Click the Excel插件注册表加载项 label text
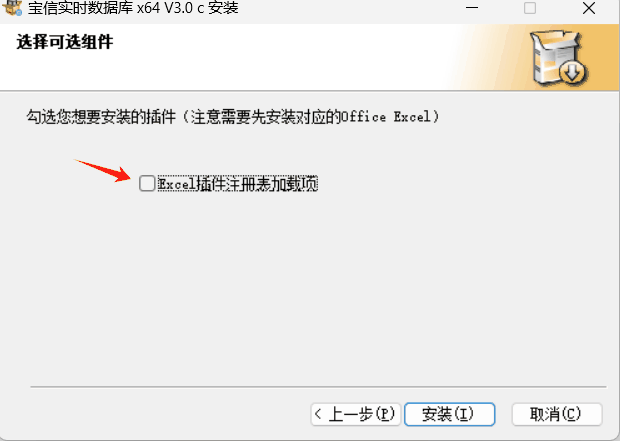Image resolution: width=620 pixels, height=441 pixels. point(238,184)
